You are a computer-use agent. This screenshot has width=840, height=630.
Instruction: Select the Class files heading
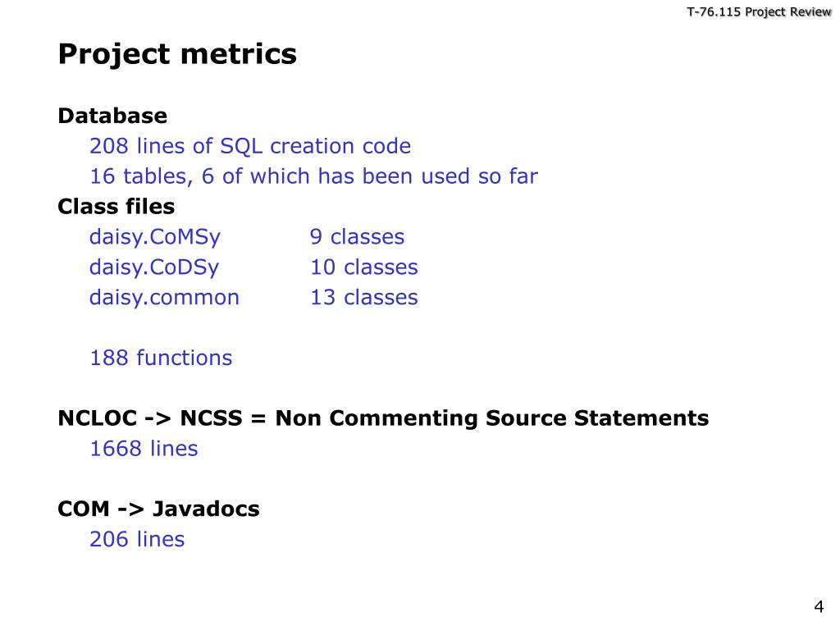[116, 206]
